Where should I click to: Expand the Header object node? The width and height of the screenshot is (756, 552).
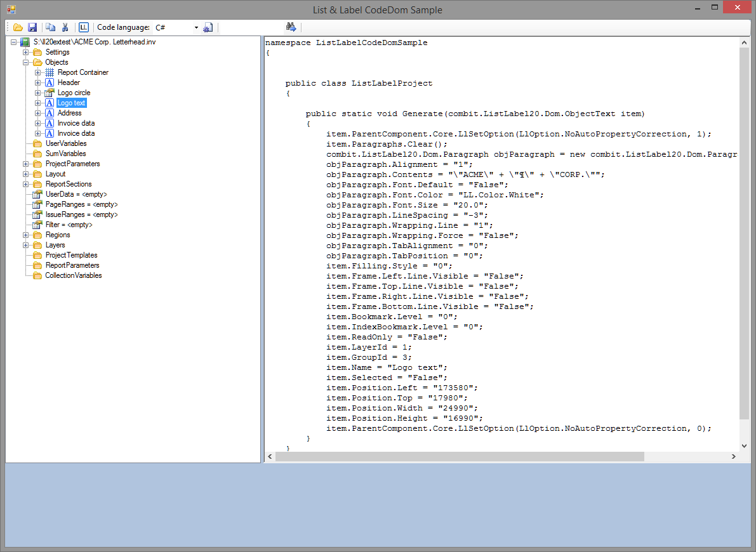pyautogui.click(x=37, y=82)
